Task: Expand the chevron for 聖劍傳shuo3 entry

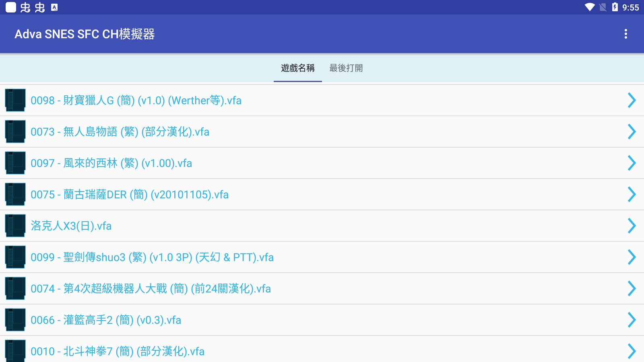Action: [x=631, y=257]
